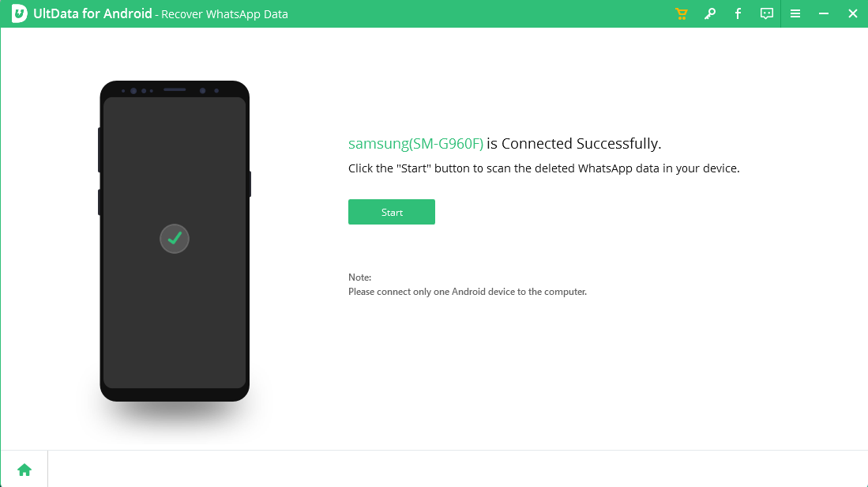Click the samsung(SM-G960F) device name
The image size is (868, 487).
tap(415, 144)
